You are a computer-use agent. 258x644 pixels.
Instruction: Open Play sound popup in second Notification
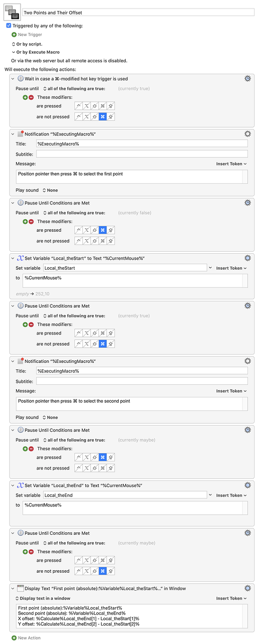pos(50,417)
